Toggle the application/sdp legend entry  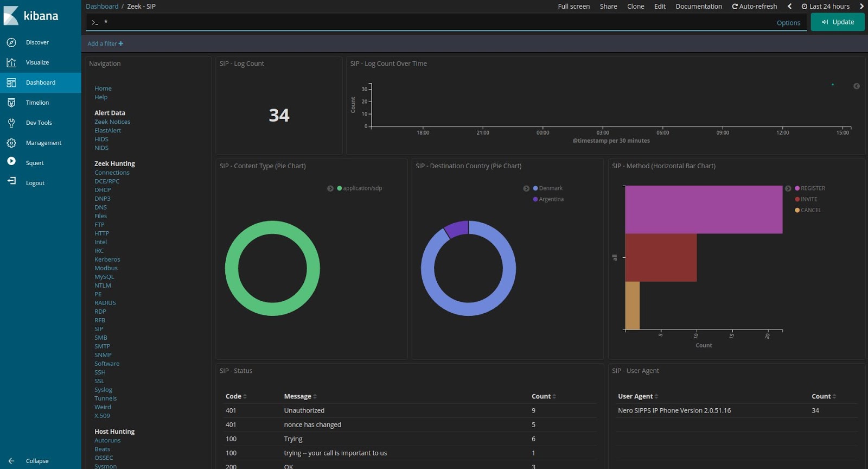[x=359, y=188]
